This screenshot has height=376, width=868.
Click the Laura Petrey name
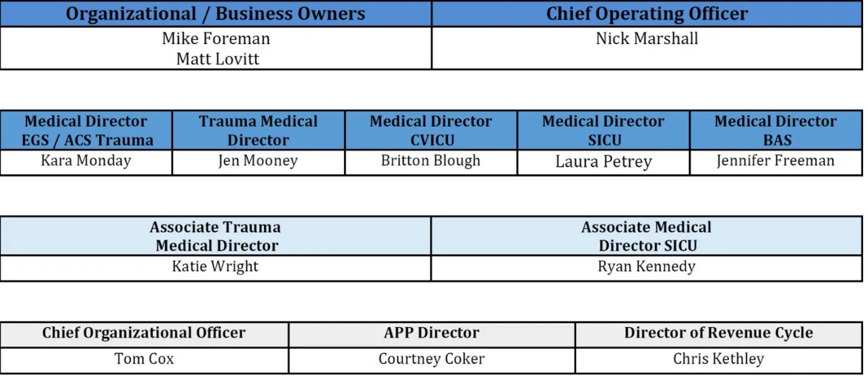(603, 162)
